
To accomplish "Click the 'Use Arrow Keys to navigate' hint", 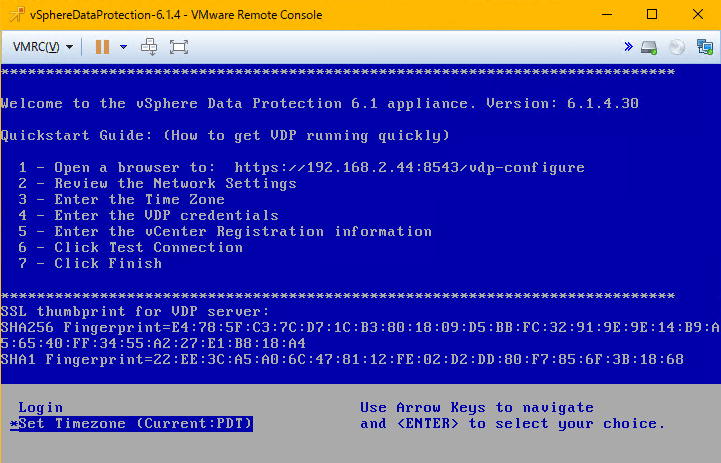I will click(477, 407).
